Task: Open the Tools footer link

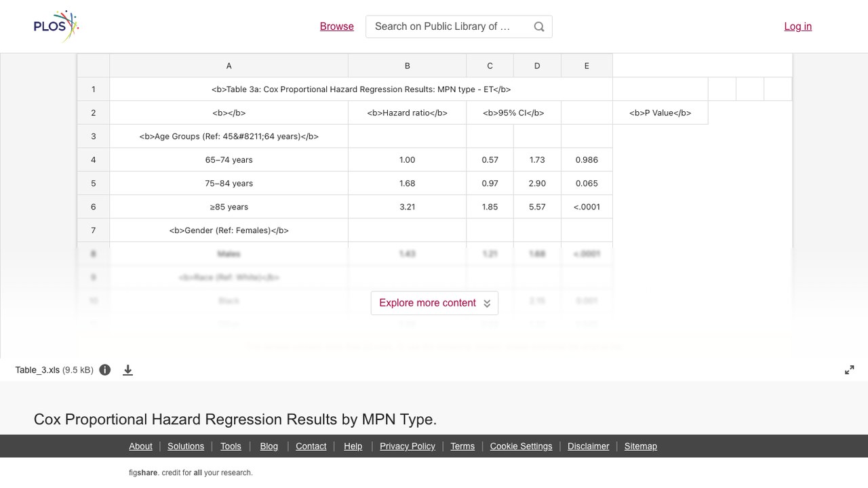Action: pos(231,446)
